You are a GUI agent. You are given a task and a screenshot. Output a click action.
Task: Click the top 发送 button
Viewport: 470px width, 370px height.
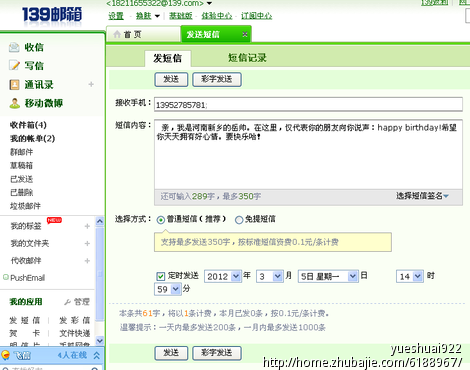171,80
